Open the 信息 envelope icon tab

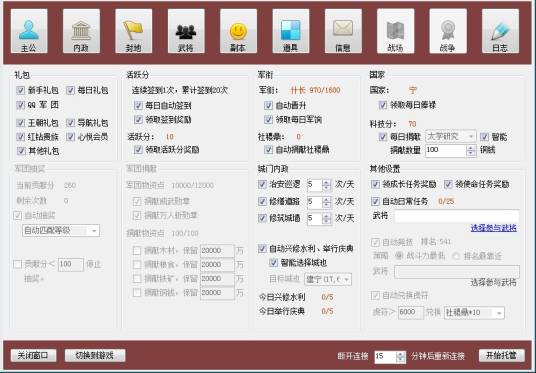pos(343,31)
